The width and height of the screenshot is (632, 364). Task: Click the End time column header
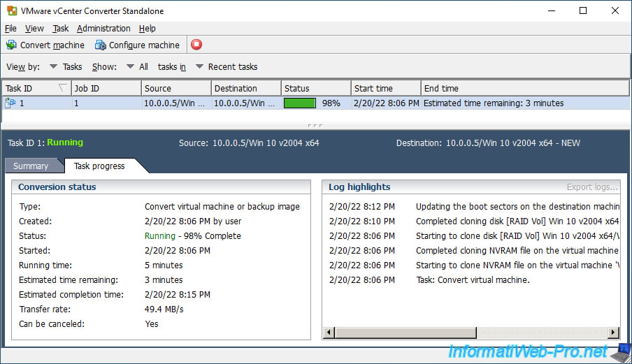coord(525,88)
